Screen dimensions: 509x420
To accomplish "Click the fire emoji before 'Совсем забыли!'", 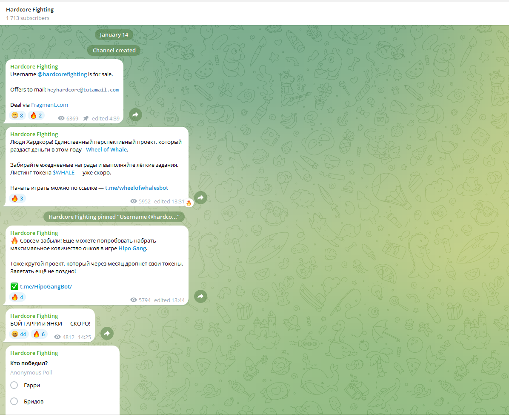I will pos(14,240).
